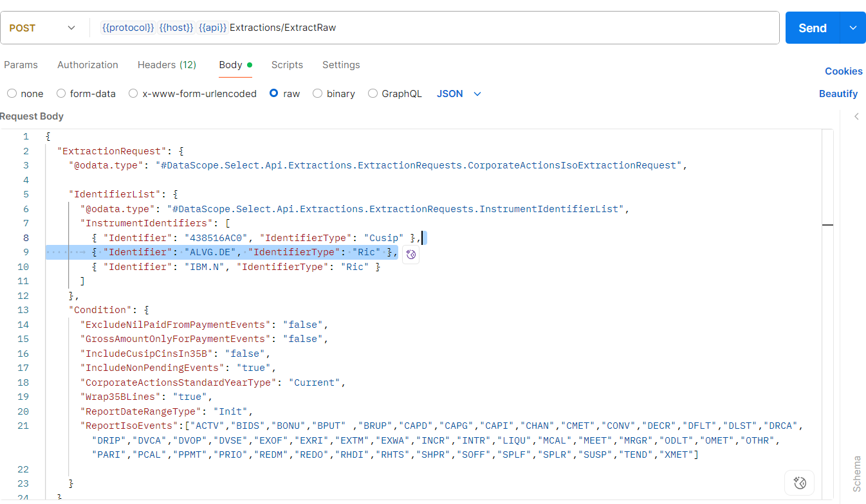
Task: Click the request URL field
Action: tap(434, 28)
